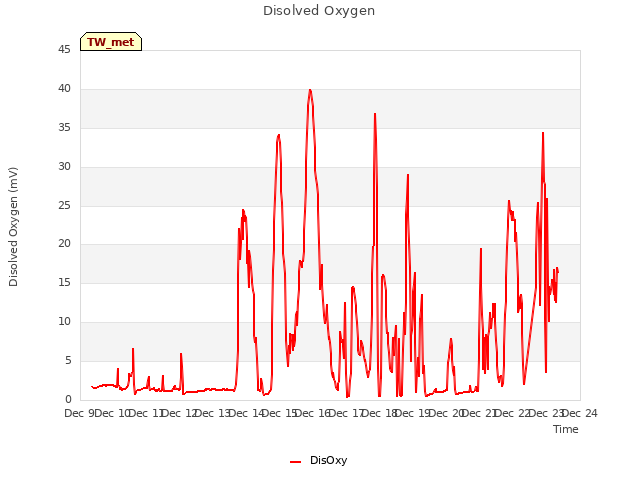
Task: Click the y-axis tick value 20
Action: (x=64, y=244)
